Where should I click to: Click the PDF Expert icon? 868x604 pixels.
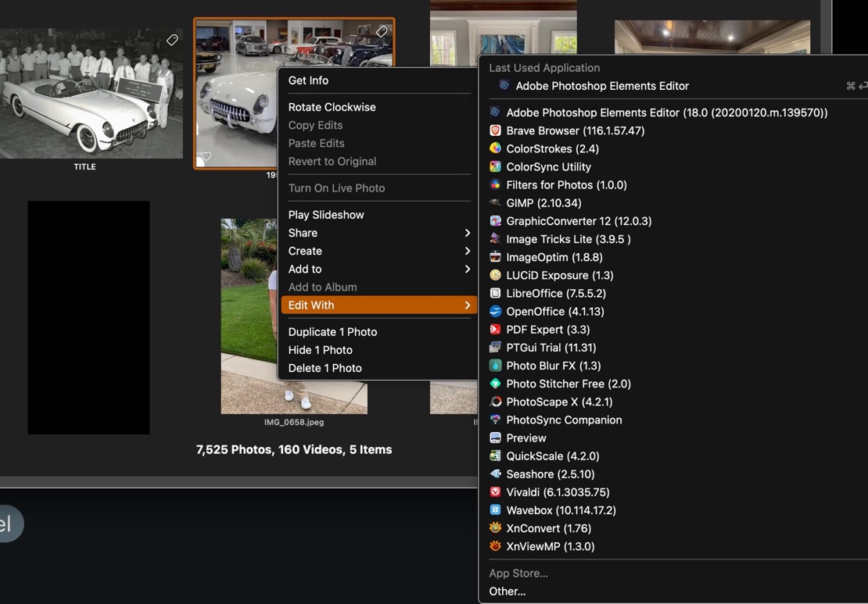(495, 329)
